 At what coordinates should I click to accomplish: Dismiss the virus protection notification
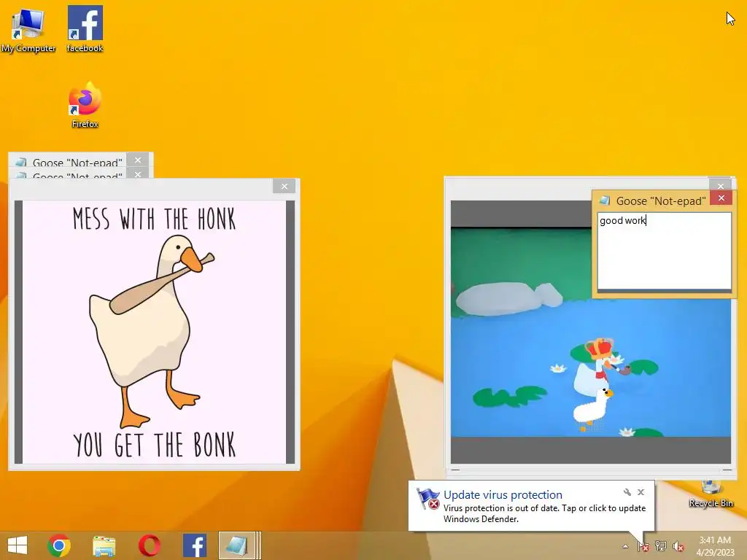tap(640, 492)
